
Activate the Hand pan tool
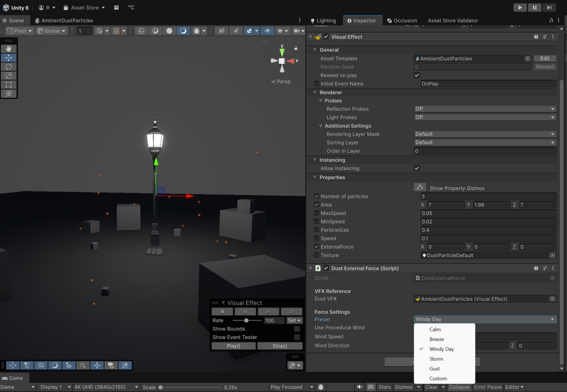click(9, 49)
